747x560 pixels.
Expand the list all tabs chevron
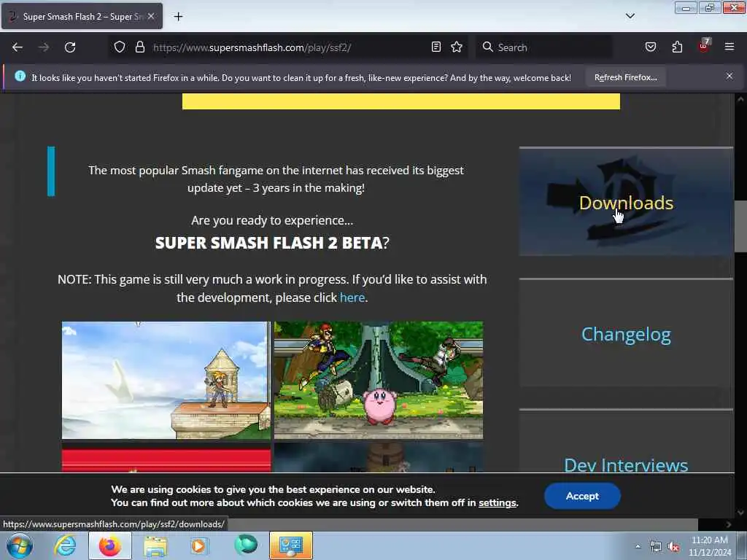(630, 16)
